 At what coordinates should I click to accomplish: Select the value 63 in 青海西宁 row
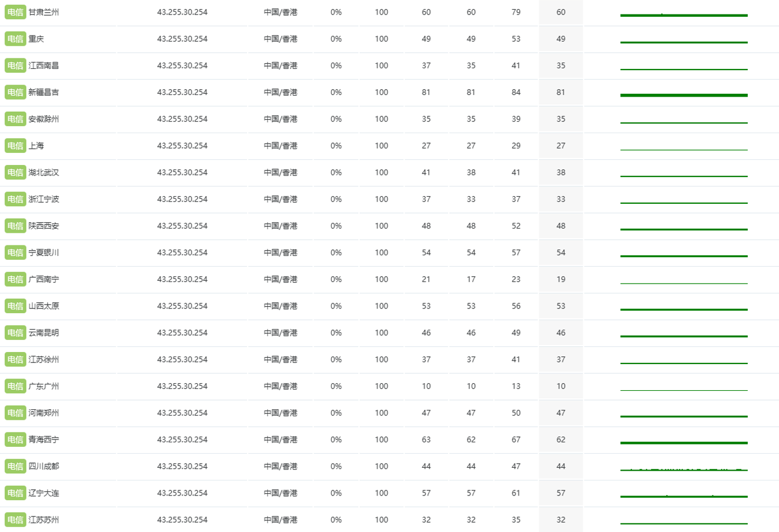pos(427,439)
